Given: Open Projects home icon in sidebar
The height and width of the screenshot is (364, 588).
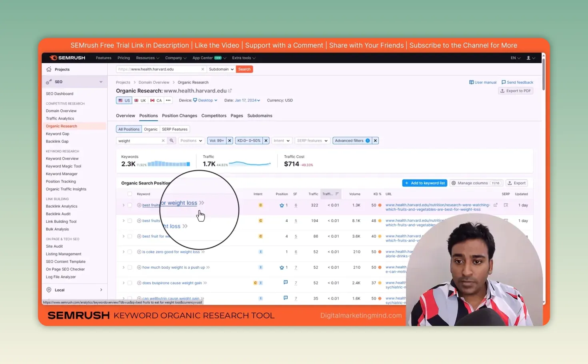Looking at the screenshot, I should [49, 69].
